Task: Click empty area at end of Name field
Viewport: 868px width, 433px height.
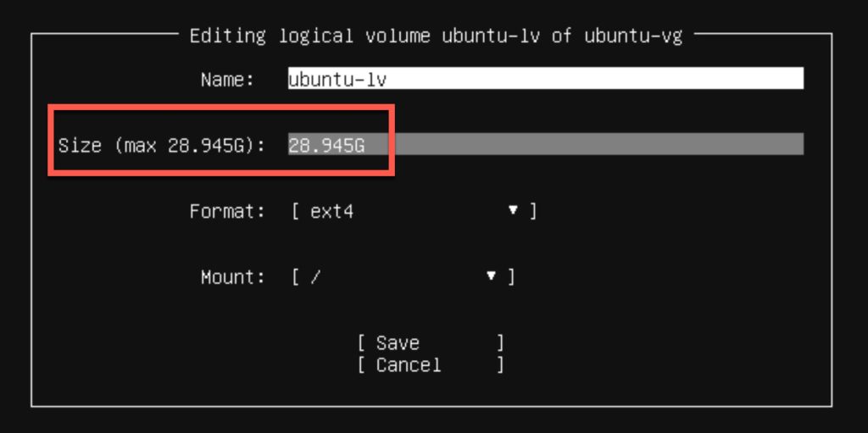Action: click(x=595, y=79)
